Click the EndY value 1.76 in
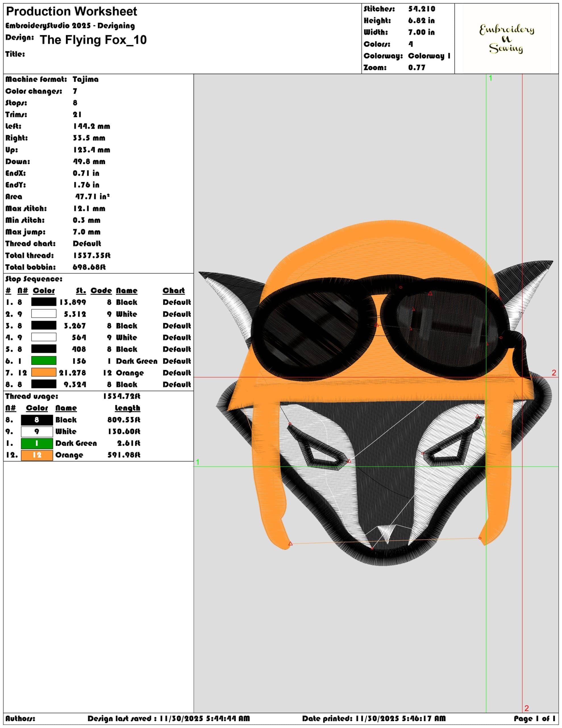 pyautogui.click(x=86, y=185)
